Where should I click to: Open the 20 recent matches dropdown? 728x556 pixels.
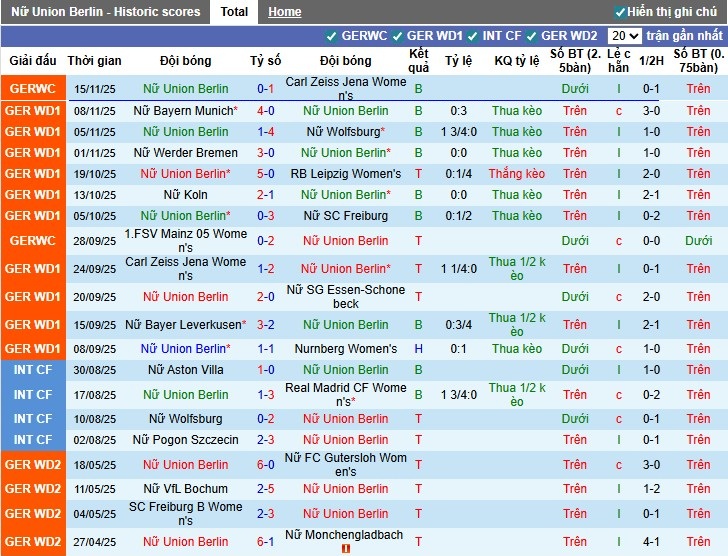[625, 36]
